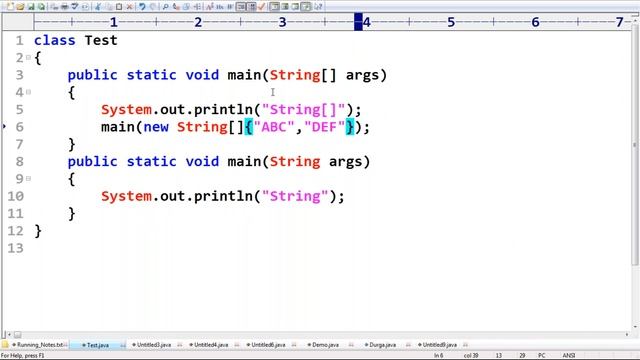Click "String[]" literal in println on line 5

[304, 109]
